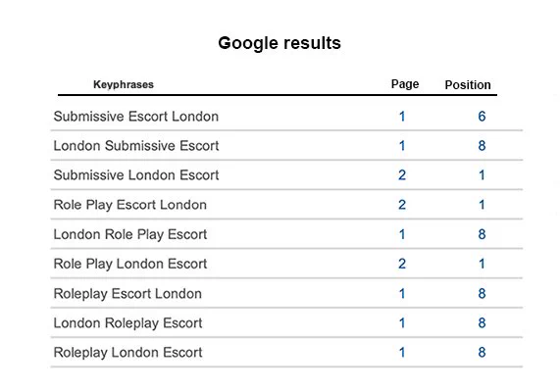Select the Keyphrases column header
This screenshot has width=560, height=392.
124,84
